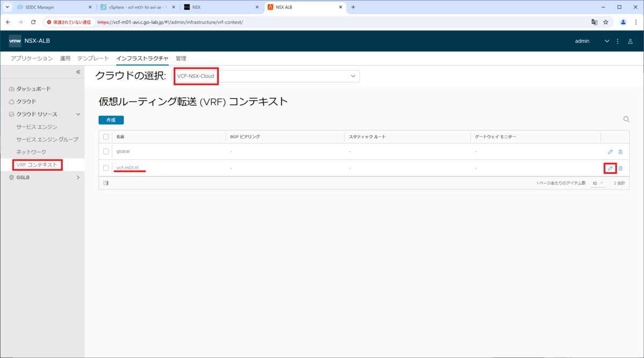
Task: Open the cloud selection dropdown VCF-NSX-Cloud
Action: point(266,76)
